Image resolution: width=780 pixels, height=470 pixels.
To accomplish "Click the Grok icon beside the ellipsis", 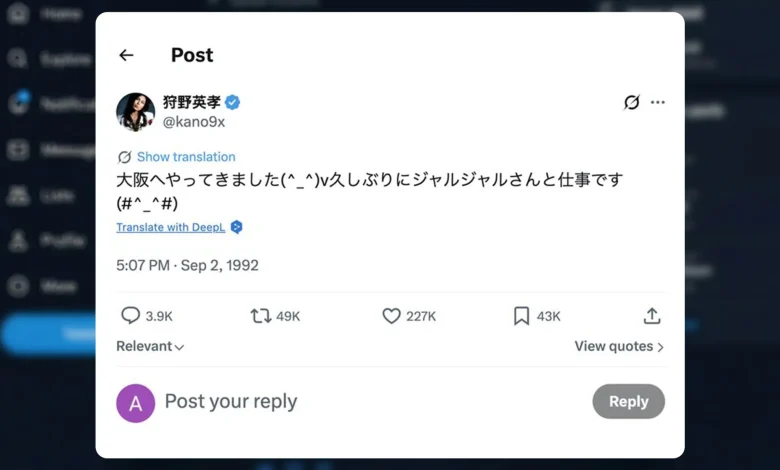I will [x=631, y=102].
